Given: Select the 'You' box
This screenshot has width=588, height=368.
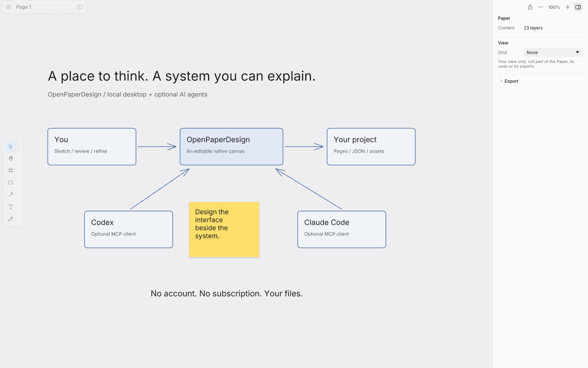Looking at the screenshot, I should tap(92, 146).
